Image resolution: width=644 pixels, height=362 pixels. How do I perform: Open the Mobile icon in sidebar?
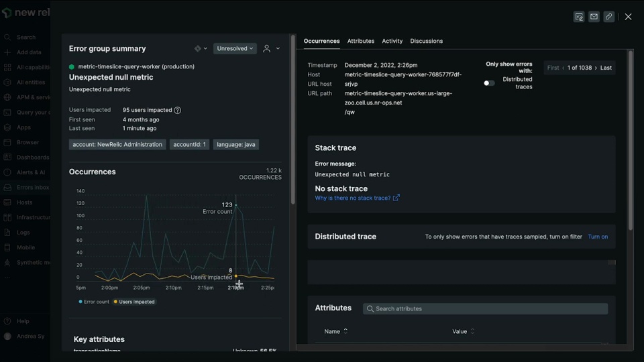point(7,247)
